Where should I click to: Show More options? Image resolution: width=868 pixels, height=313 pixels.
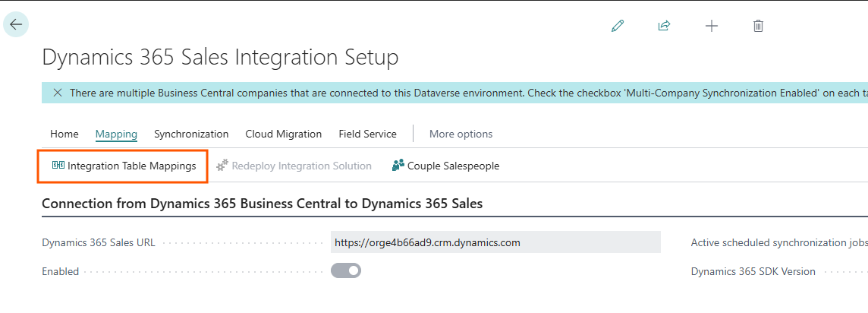click(x=461, y=134)
